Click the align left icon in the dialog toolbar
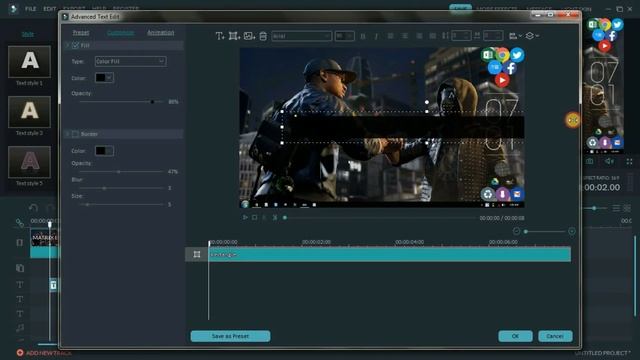Image resolution: width=640 pixels, height=360 pixels. click(391, 36)
